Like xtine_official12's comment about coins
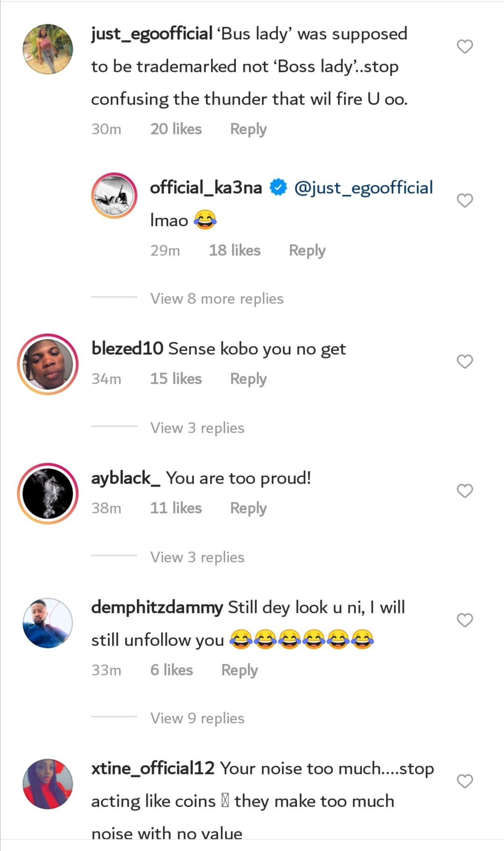This screenshot has width=504, height=851. (465, 781)
